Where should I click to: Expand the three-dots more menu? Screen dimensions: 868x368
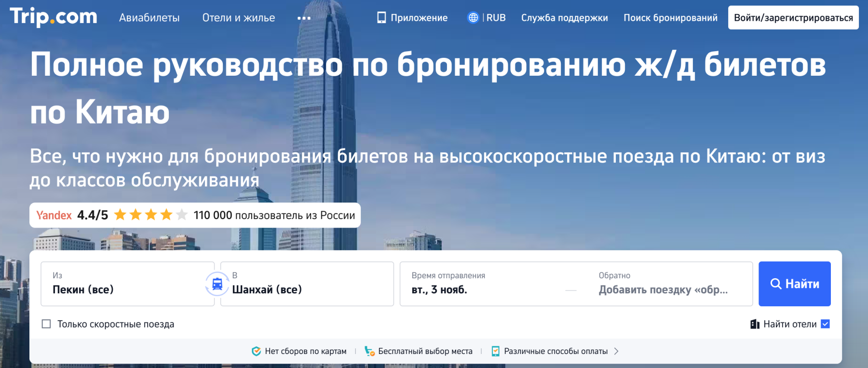point(304,18)
